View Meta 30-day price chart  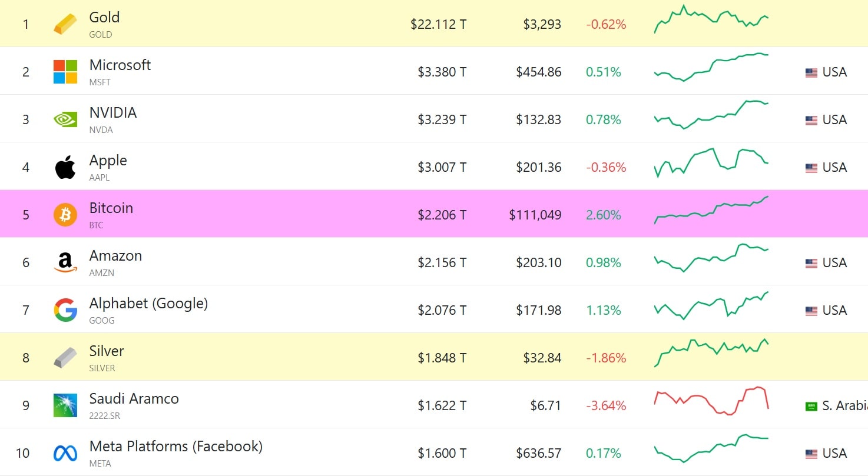point(711,448)
